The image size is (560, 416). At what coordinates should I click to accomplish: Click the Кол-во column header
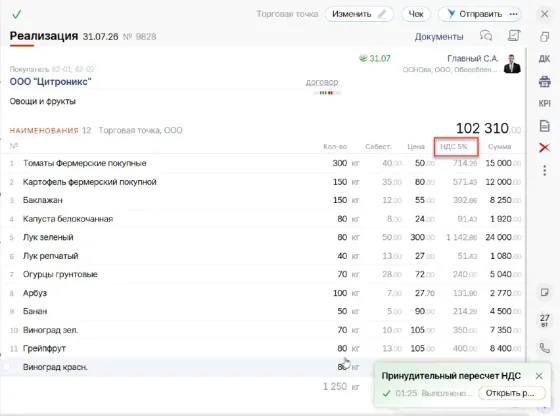pos(335,147)
